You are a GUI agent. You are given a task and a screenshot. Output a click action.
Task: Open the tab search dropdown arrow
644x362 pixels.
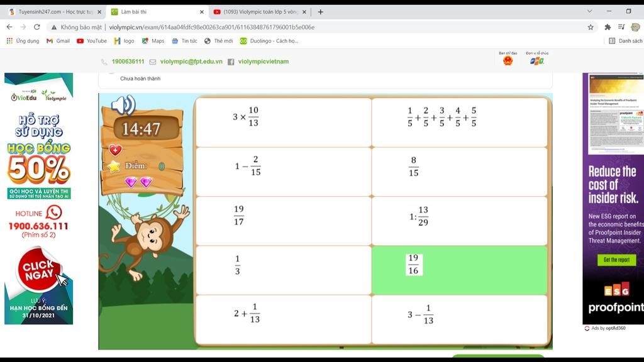[589, 11]
